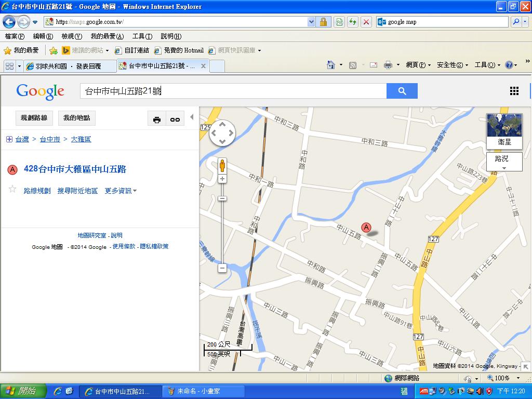Click the blue Google Maps search button
The height and width of the screenshot is (399, 532).
click(x=402, y=91)
